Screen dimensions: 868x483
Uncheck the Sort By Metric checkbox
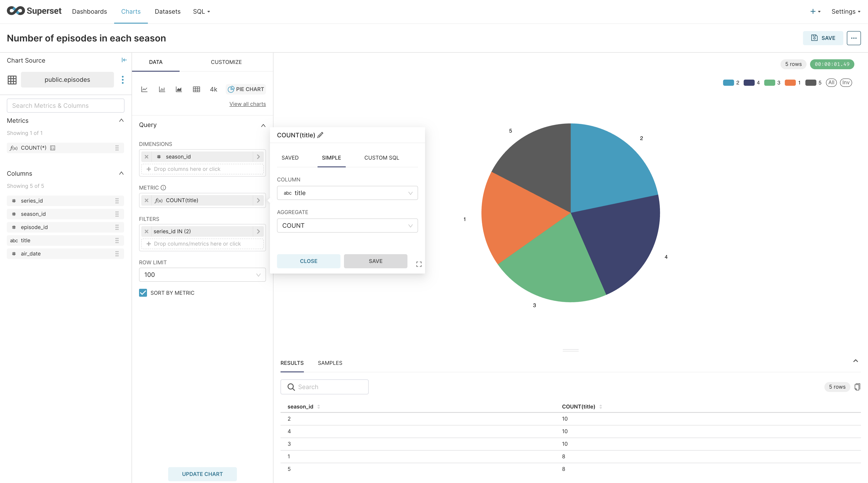[x=143, y=293]
